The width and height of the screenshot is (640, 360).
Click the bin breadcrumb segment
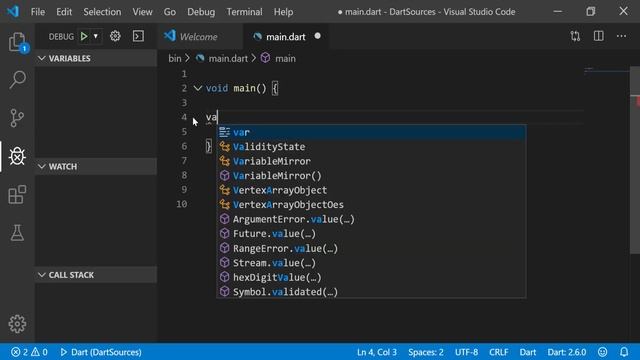(175, 58)
